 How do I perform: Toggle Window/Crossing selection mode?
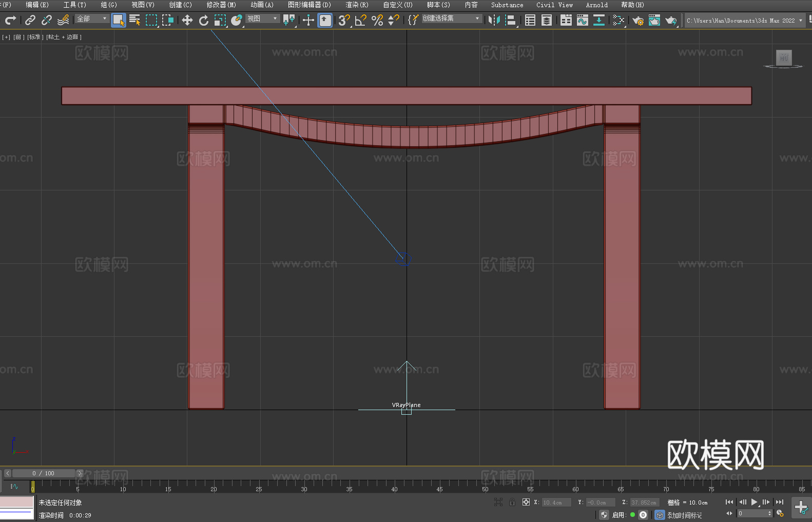point(168,20)
